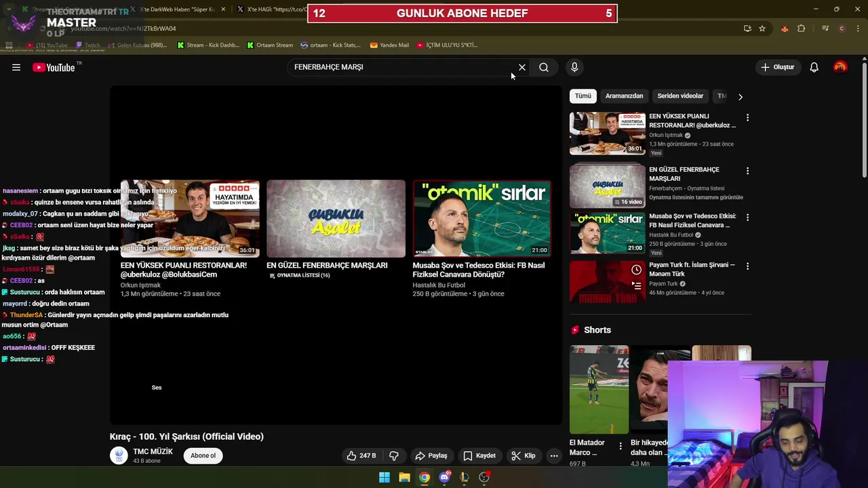The height and width of the screenshot is (488, 868).
Task: Open File Explorer from the taskbar
Action: click(x=404, y=477)
